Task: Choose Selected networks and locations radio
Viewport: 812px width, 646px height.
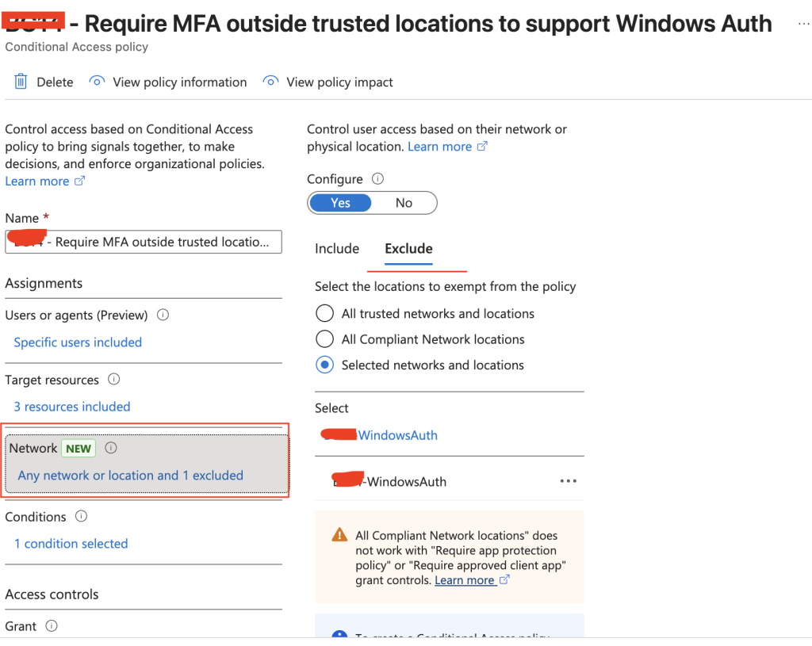Action: pos(324,365)
